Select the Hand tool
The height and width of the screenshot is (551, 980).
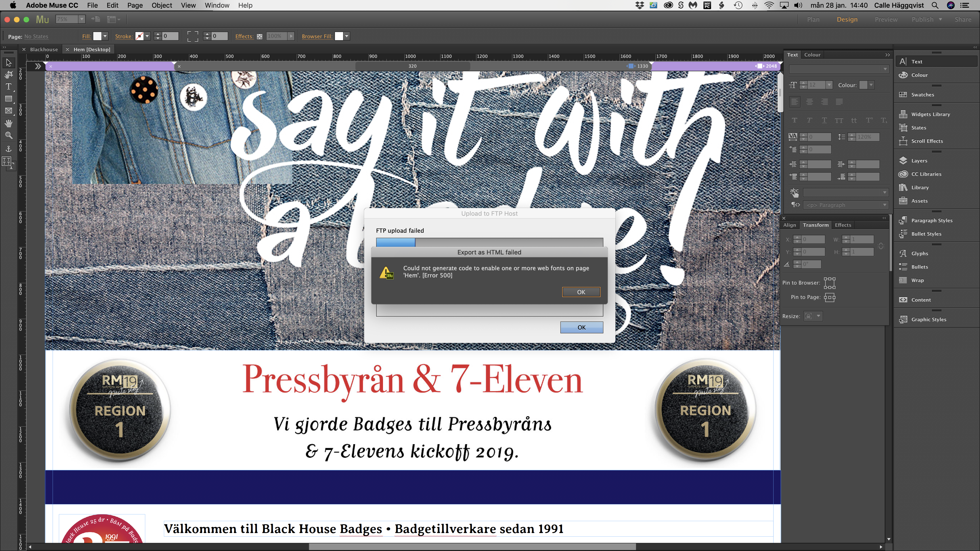coord(9,123)
